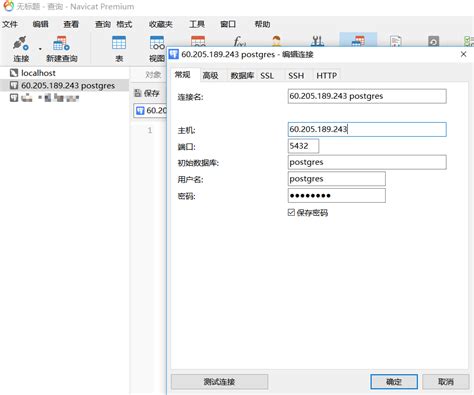This screenshot has height=395, width=474.
Task: Click the 用户名 input field
Action: pos(337,179)
